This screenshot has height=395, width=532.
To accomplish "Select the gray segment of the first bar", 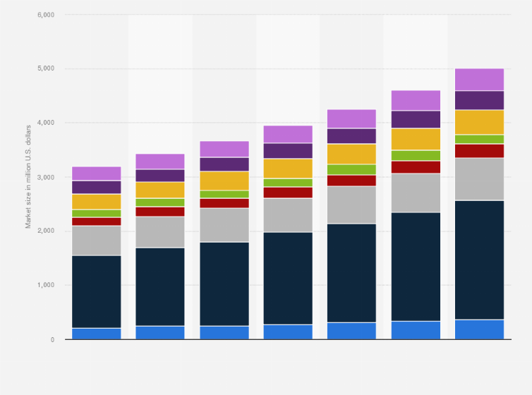I will 97,241.
